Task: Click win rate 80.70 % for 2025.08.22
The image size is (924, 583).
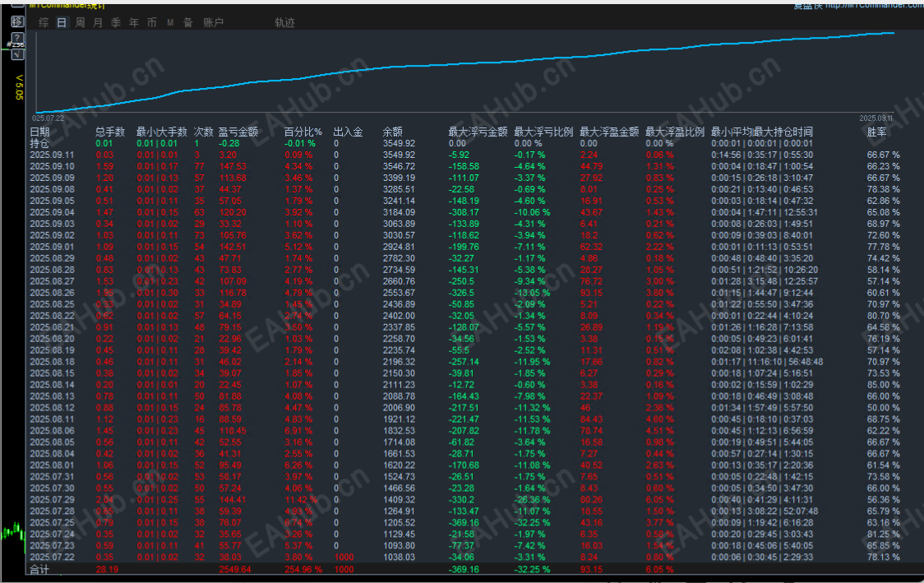Action: (884, 316)
